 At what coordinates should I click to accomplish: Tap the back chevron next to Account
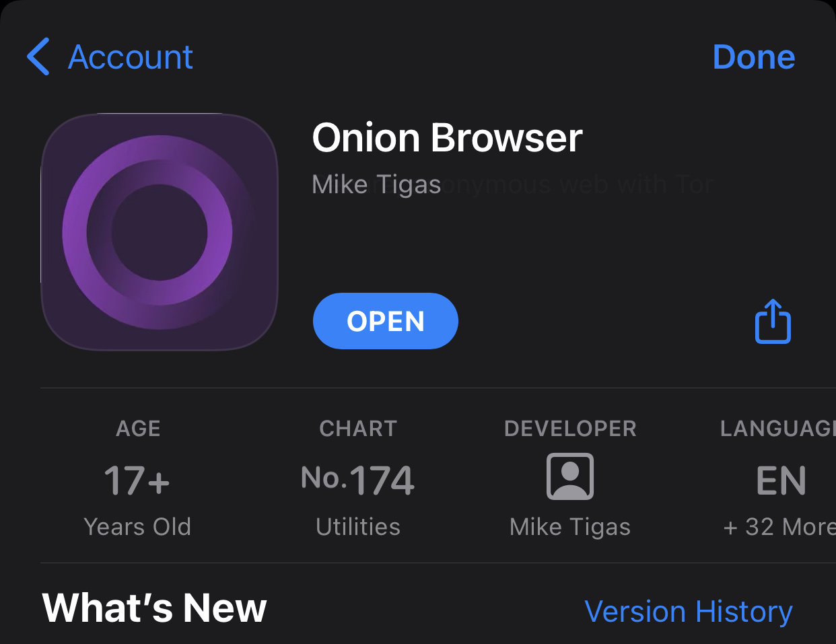click(38, 57)
